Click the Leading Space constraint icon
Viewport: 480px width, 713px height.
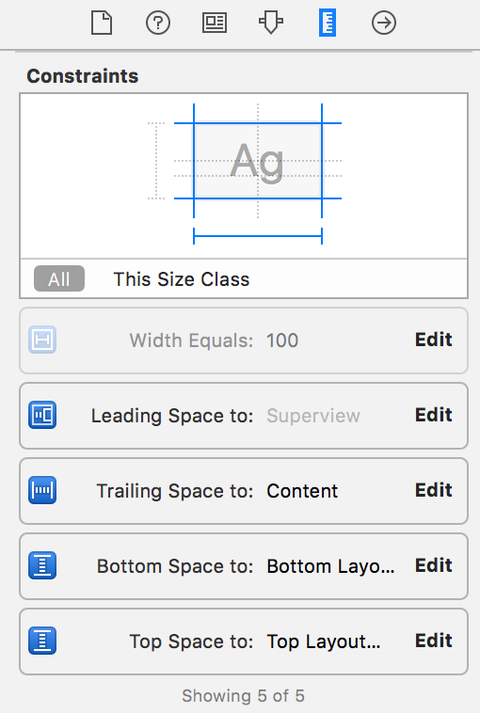pos(42,415)
